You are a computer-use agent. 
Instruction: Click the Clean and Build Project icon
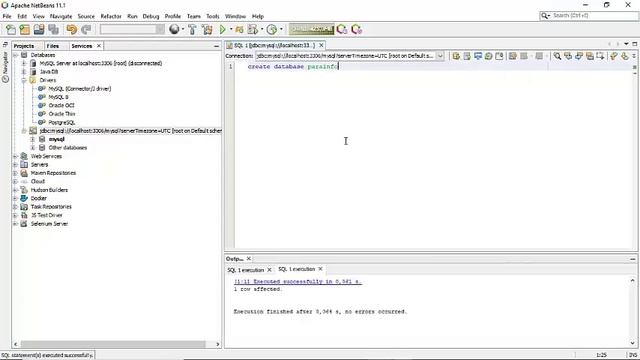pos(207,29)
